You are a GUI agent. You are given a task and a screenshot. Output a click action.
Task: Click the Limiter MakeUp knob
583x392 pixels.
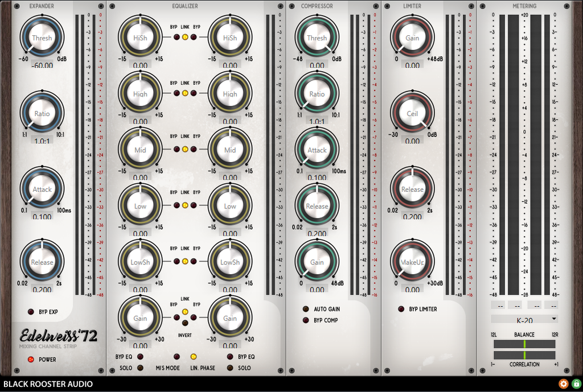(412, 262)
